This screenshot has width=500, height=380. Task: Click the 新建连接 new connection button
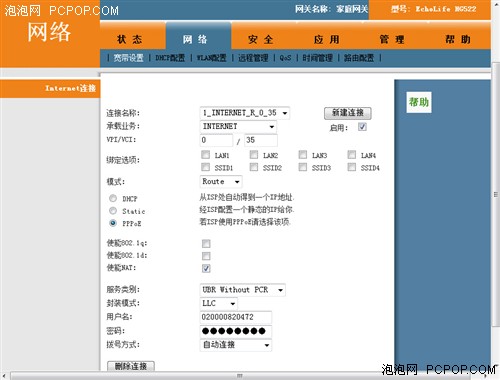(x=348, y=113)
